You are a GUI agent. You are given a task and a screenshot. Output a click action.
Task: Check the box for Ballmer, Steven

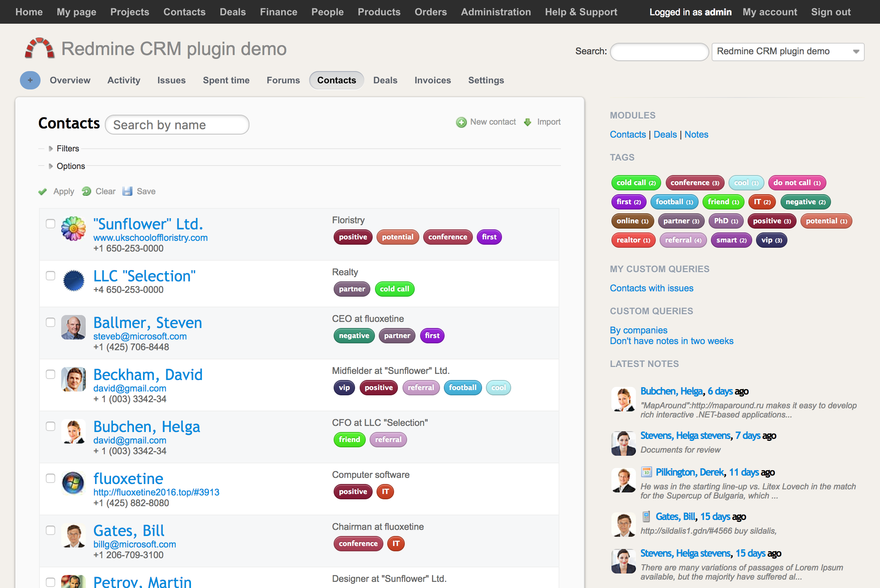click(51, 322)
